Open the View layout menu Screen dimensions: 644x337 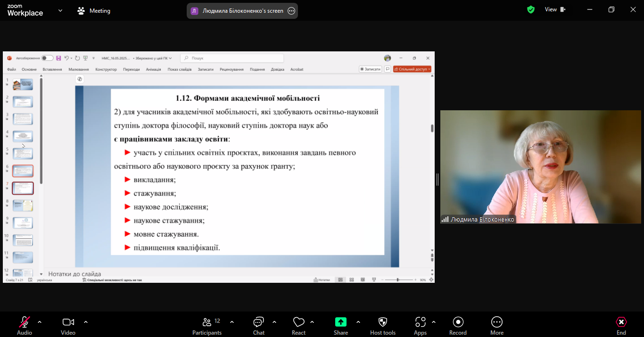click(554, 9)
